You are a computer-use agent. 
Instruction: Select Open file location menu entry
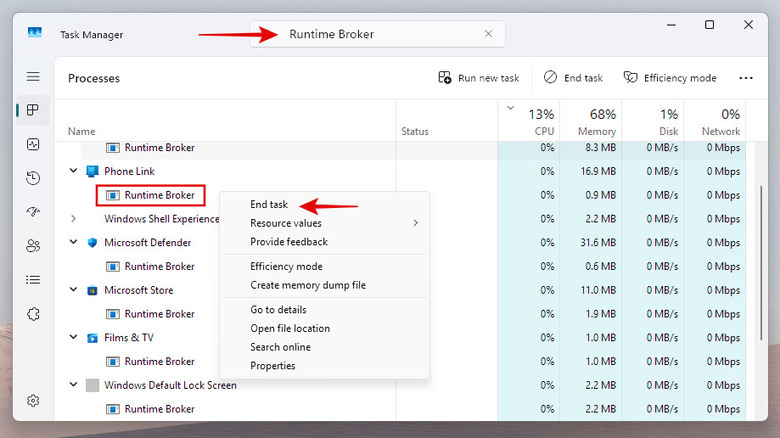point(290,328)
